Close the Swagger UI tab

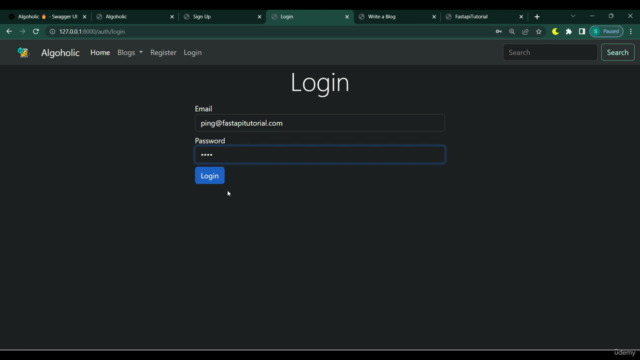[84, 17]
